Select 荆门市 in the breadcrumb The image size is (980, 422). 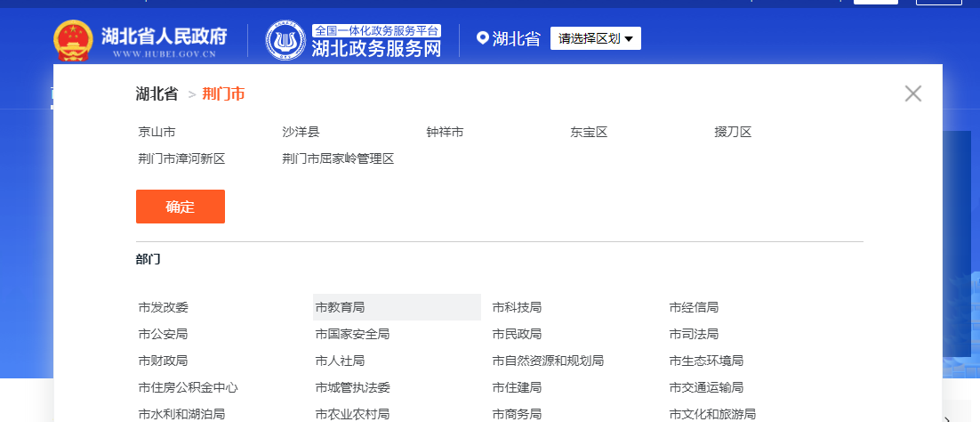click(223, 93)
